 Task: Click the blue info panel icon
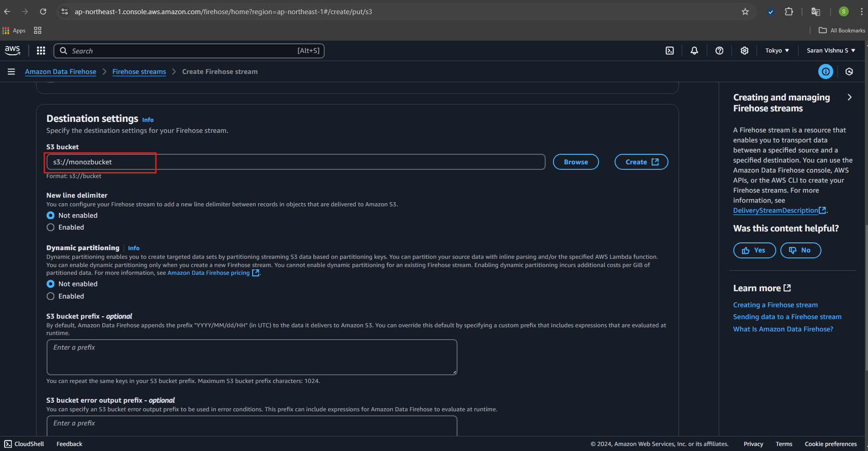click(825, 72)
